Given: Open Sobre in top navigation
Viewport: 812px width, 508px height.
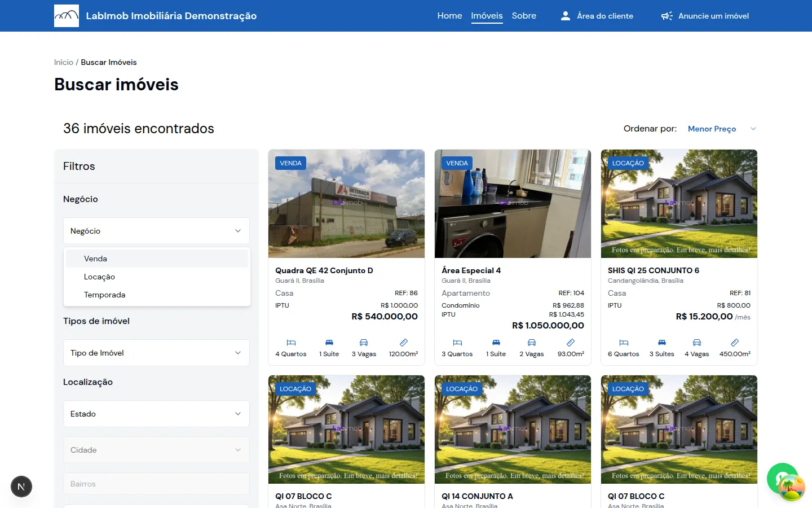Looking at the screenshot, I should [524, 16].
